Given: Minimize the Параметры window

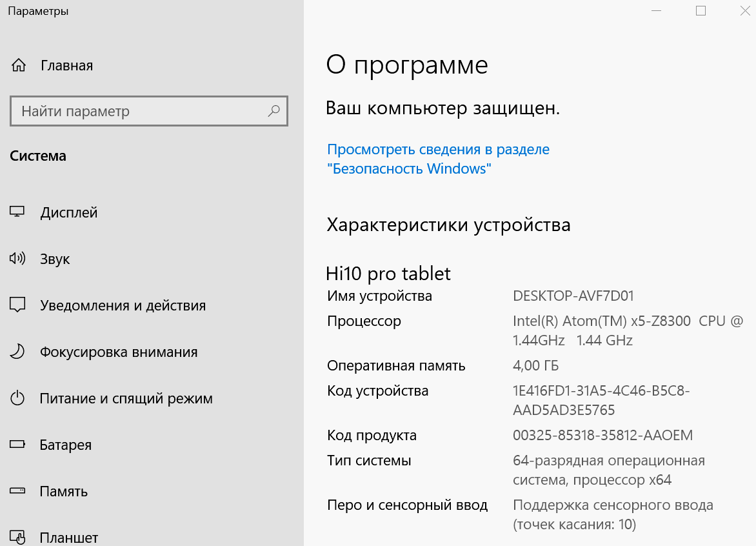Looking at the screenshot, I should (x=657, y=11).
